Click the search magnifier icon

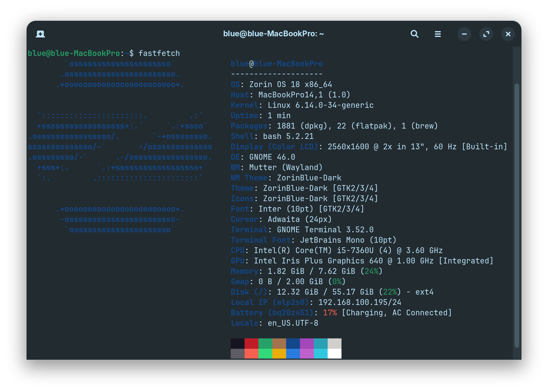[x=414, y=34]
